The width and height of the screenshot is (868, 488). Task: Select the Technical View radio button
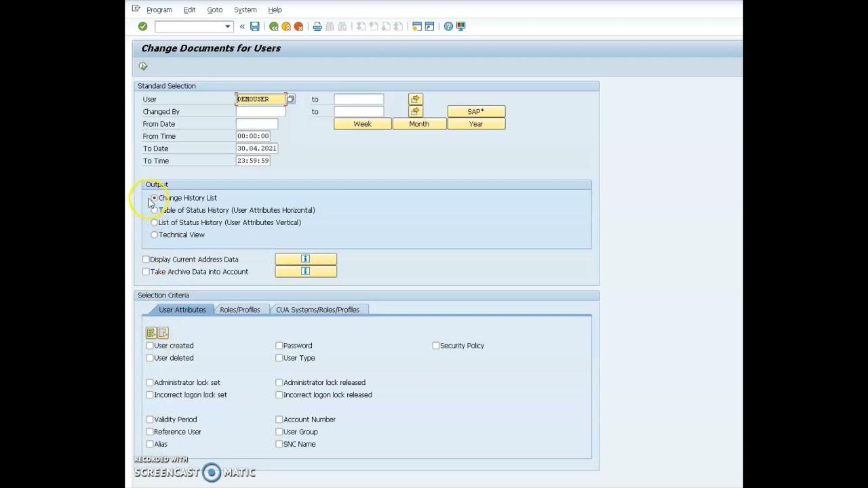[x=155, y=235]
